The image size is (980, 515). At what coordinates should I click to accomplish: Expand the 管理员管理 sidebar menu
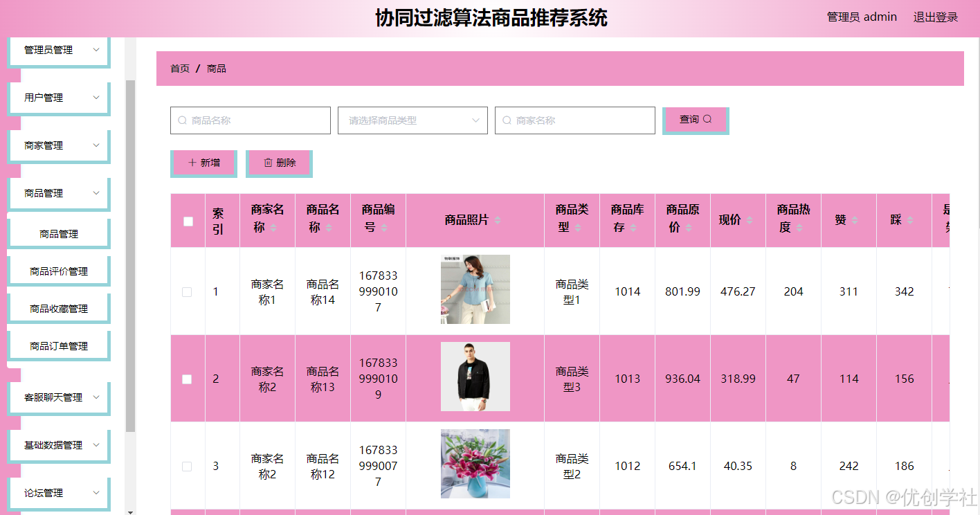click(x=59, y=50)
